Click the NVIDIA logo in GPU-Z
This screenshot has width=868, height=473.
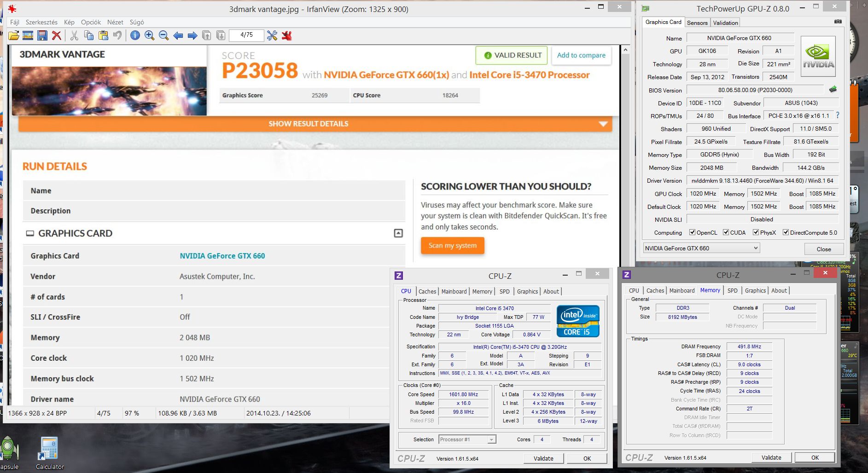(x=818, y=56)
